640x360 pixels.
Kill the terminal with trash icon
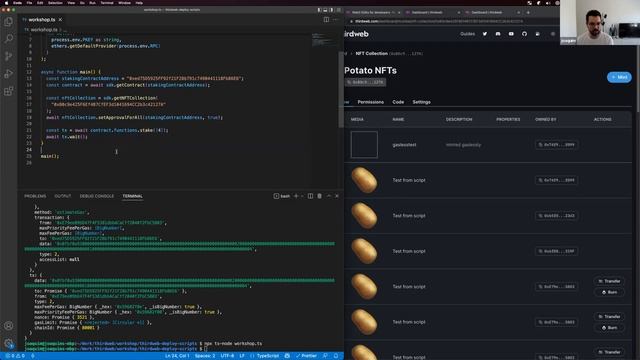320,196
